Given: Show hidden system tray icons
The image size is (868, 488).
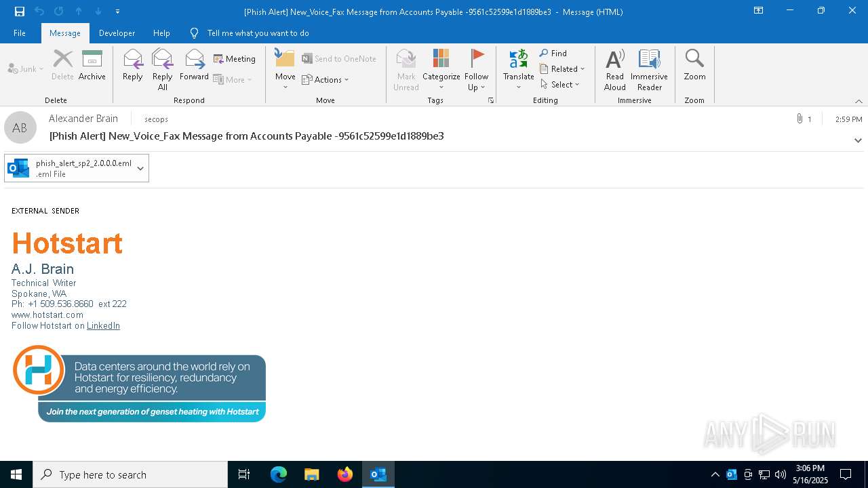Looking at the screenshot, I should 715,474.
